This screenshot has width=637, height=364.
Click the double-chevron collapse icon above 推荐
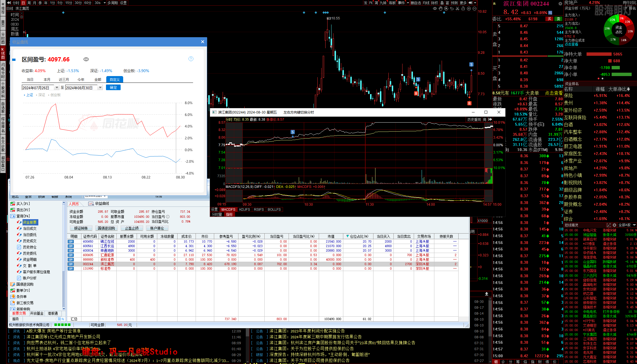coord(3,4)
